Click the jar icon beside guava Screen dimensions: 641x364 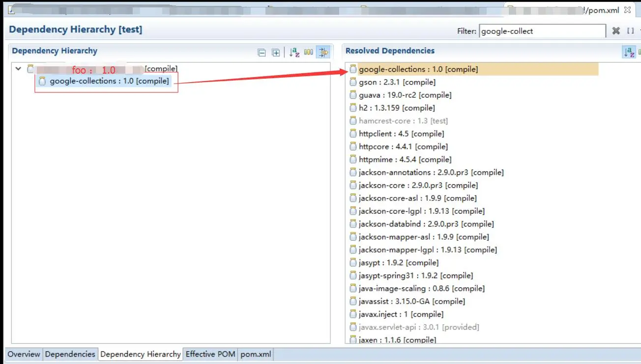353,95
